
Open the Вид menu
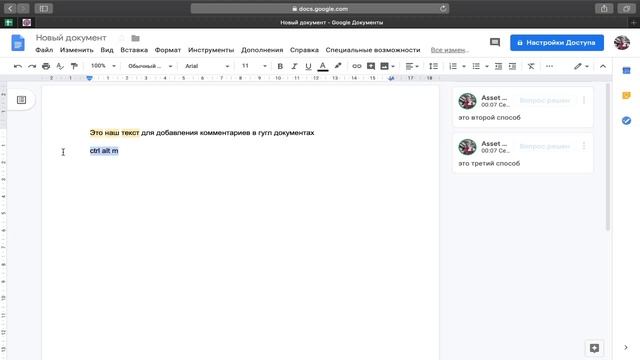(107, 50)
